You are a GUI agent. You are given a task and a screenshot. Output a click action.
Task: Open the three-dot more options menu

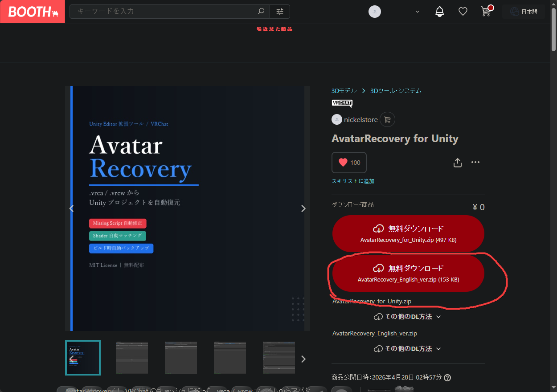coord(475,162)
